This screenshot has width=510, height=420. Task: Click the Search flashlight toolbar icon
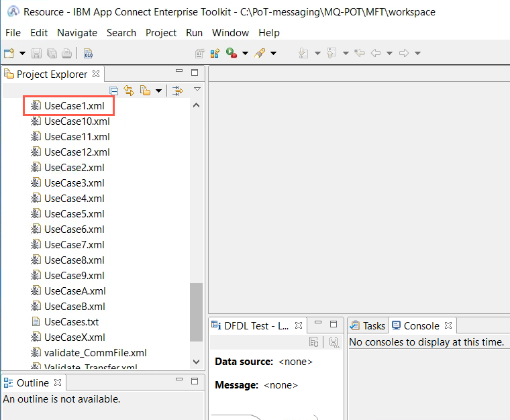(x=260, y=53)
